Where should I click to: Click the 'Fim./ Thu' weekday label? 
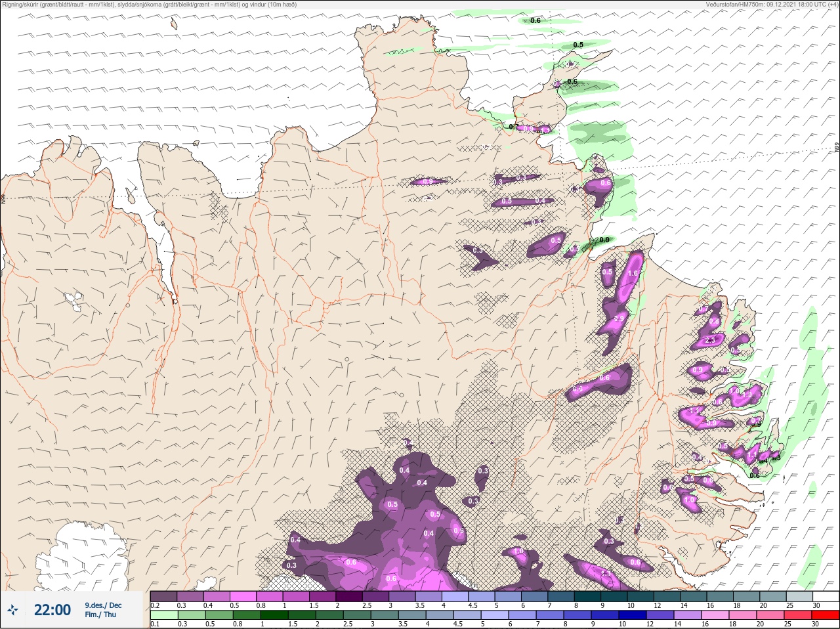[100, 615]
